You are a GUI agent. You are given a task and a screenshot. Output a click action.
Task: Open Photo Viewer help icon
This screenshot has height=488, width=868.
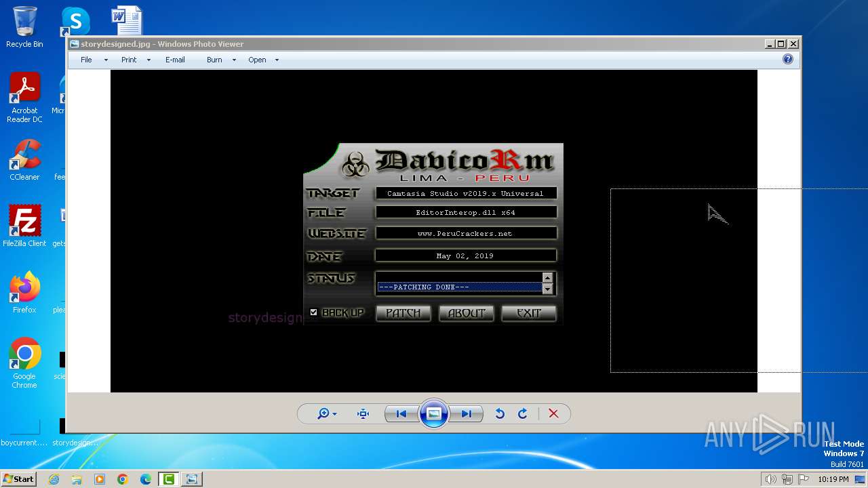pos(787,59)
